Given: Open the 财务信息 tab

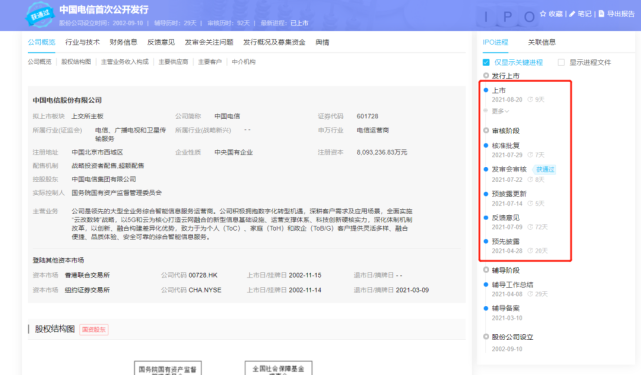Looking at the screenshot, I should point(123,42).
